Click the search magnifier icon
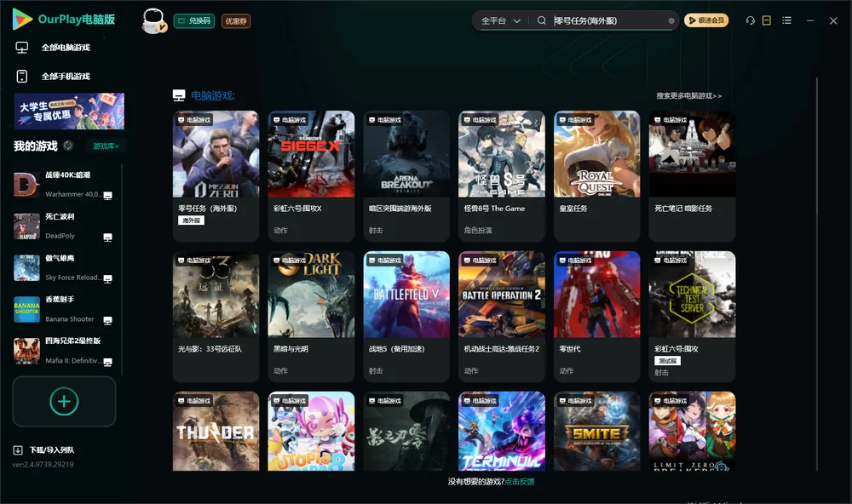 click(x=542, y=20)
